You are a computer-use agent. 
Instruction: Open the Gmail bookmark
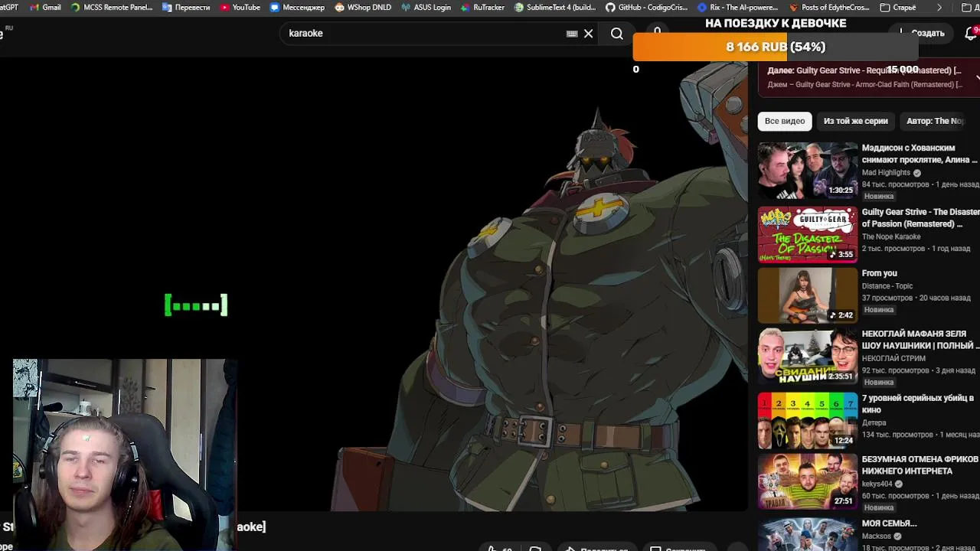coord(45,7)
